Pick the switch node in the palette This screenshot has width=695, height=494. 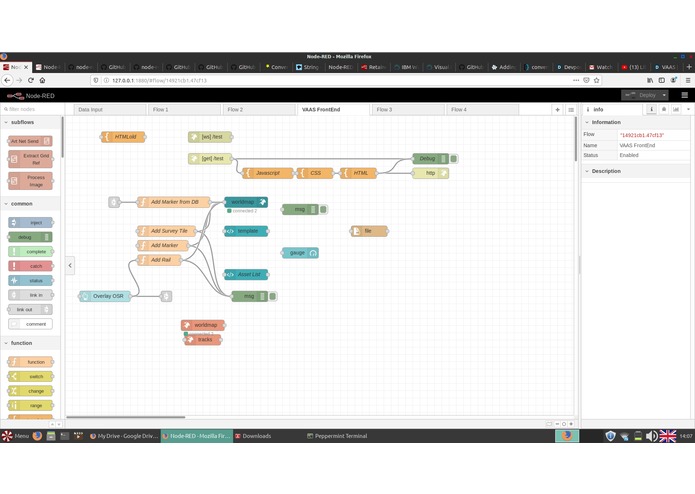point(31,376)
